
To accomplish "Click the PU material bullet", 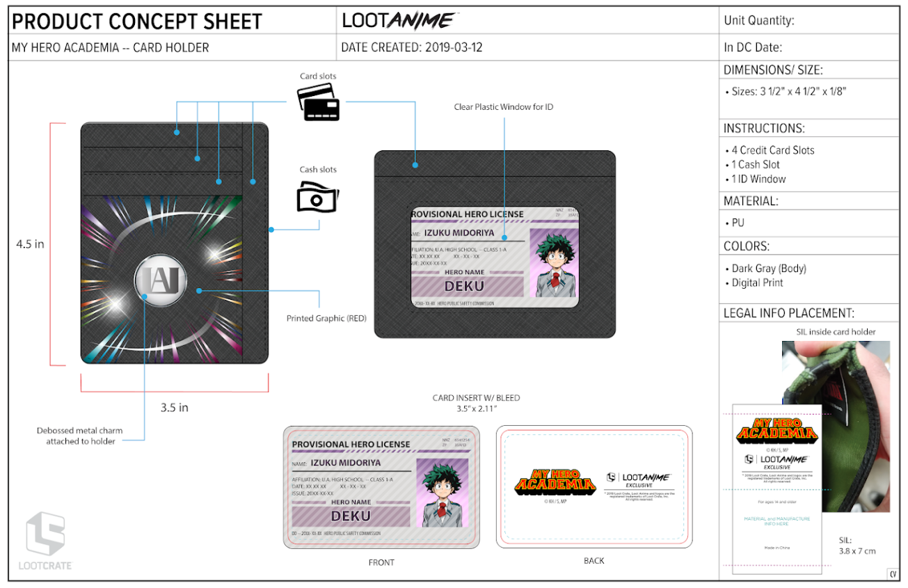I will pyautogui.click(x=735, y=223).
